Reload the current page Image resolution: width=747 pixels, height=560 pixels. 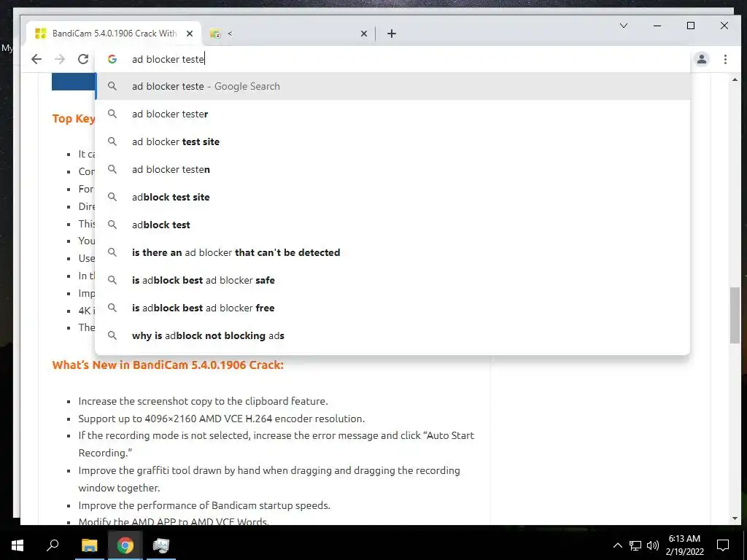[x=83, y=59]
